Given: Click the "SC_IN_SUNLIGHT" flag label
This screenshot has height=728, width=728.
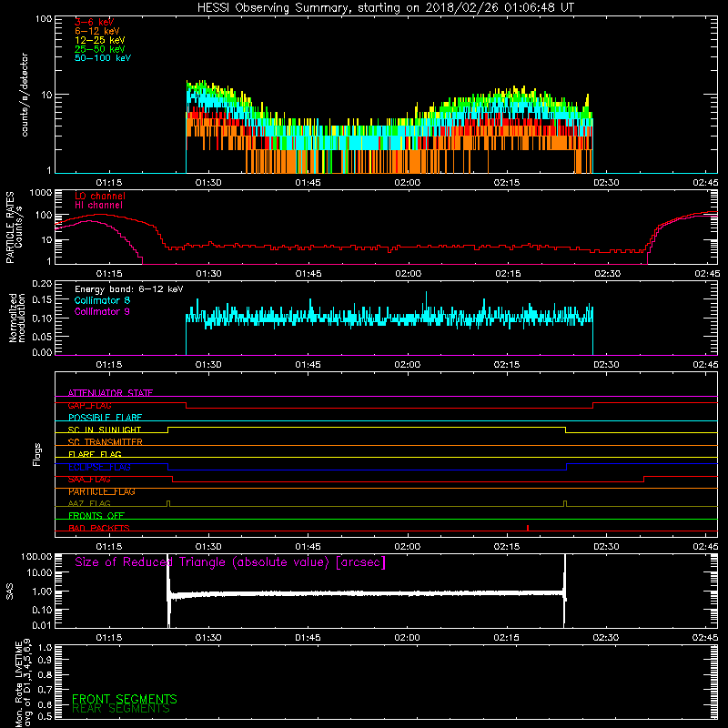Looking at the screenshot, I should pos(105,430).
